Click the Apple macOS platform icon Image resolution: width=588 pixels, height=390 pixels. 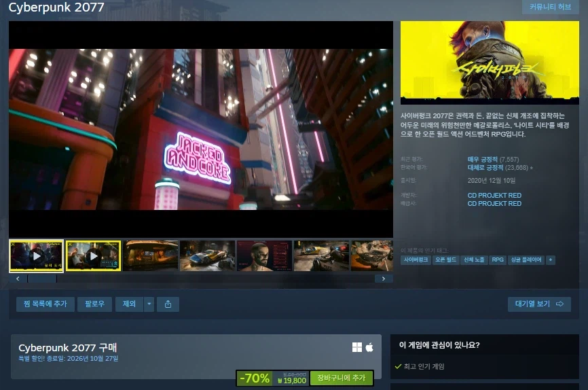point(369,347)
